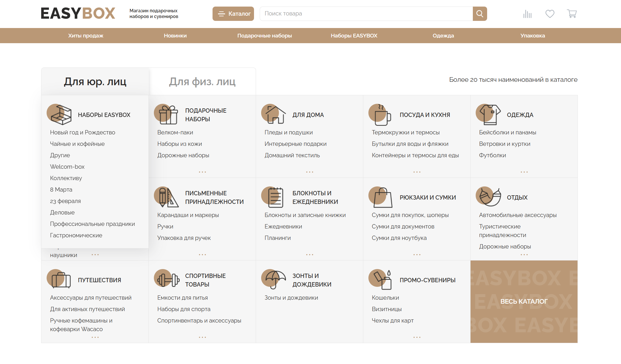Expand more items under Рюкзаки и сумки
The width and height of the screenshot is (621, 364).
point(417,254)
